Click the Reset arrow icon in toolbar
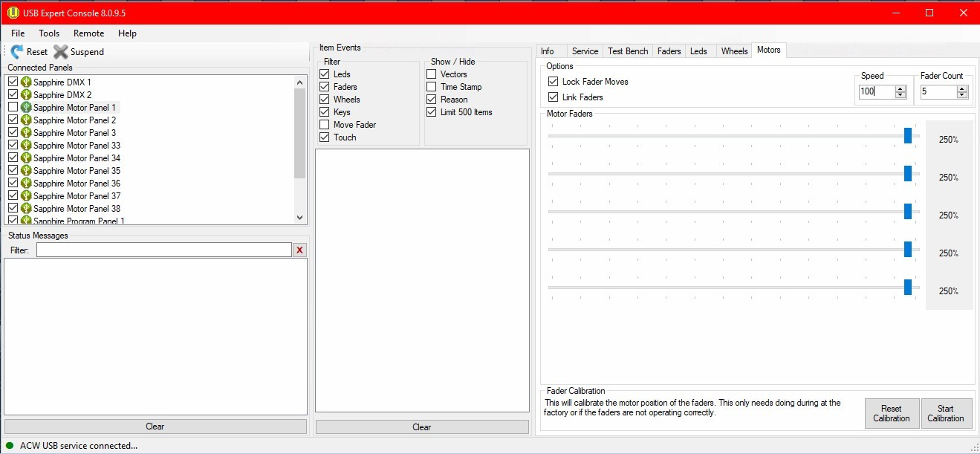980x454 pixels. [16, 52]
